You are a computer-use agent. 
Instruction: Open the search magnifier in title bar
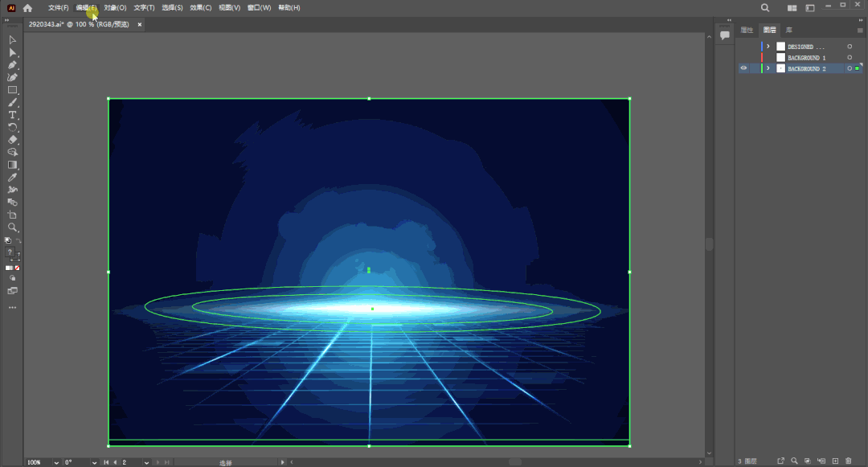click(x=765, y=8)
